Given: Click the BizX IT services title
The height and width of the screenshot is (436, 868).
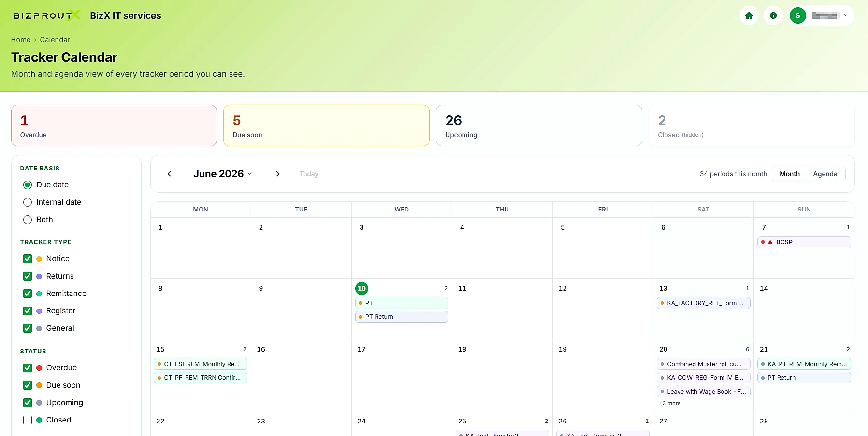Looking at the screenshot, I should (x=126, y=15).
